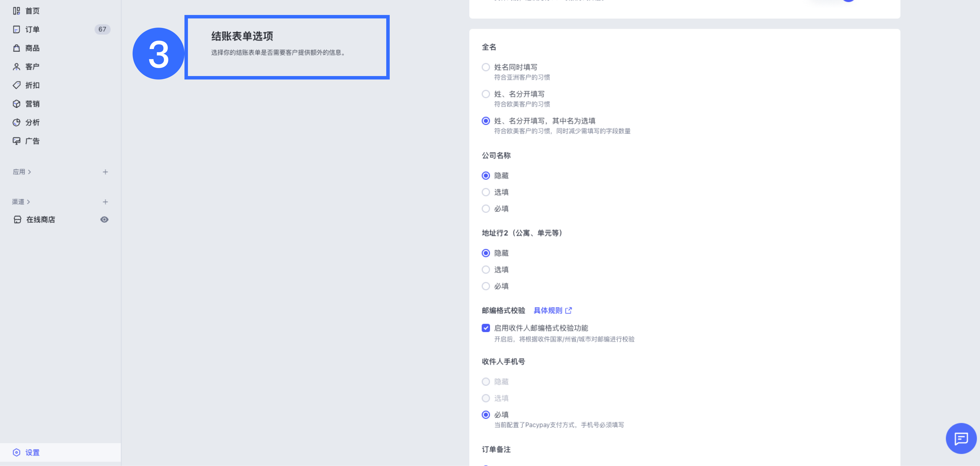Open Ads (广告) sidebar icon
The width and height of the screenshot is (980, 466).
[x=16, y=141]
